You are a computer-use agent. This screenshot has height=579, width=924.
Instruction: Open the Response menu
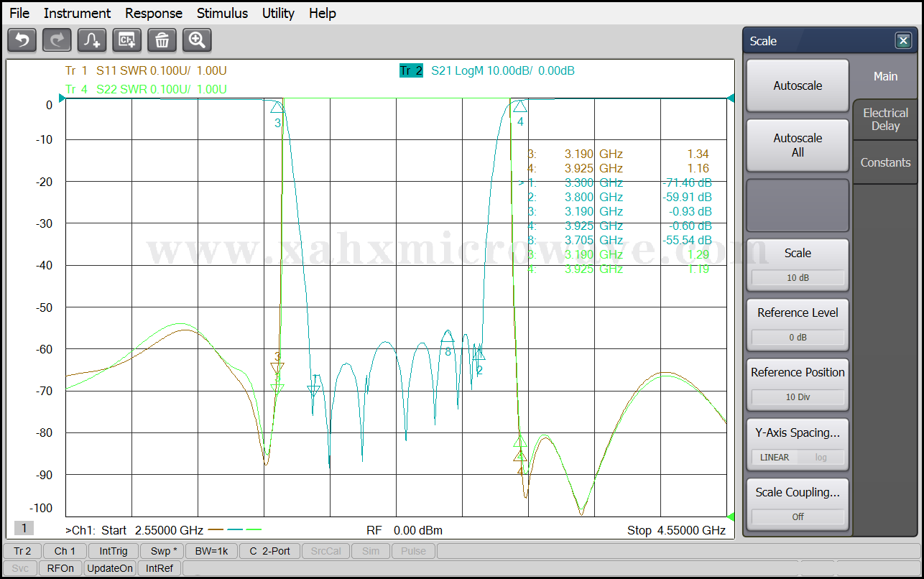pyautogui.click(x=154, y=13)
